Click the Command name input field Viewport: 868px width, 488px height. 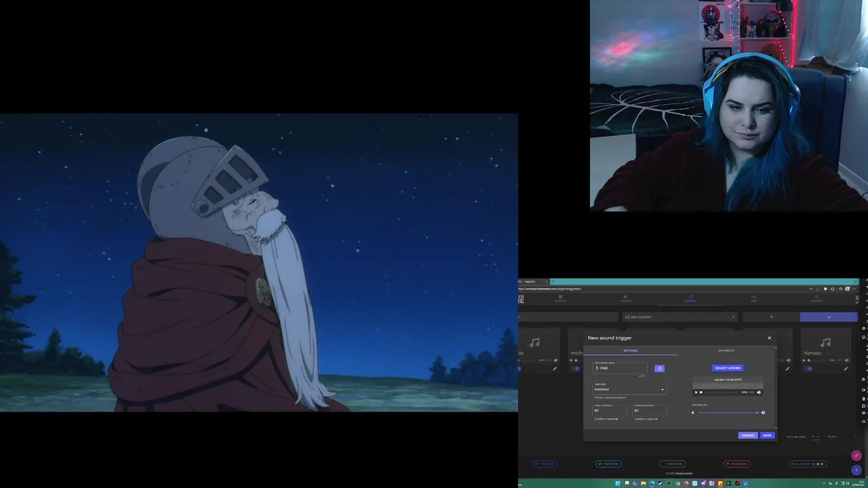(x=620, y=368)
